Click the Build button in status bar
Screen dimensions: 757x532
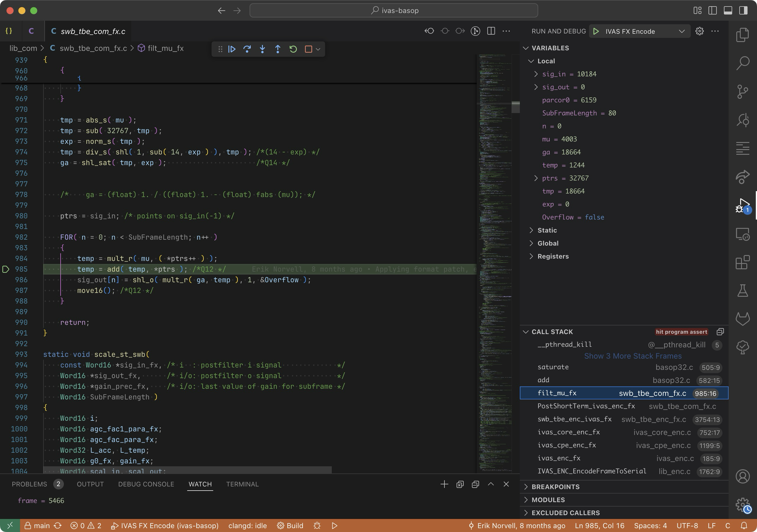pos(290,525)
